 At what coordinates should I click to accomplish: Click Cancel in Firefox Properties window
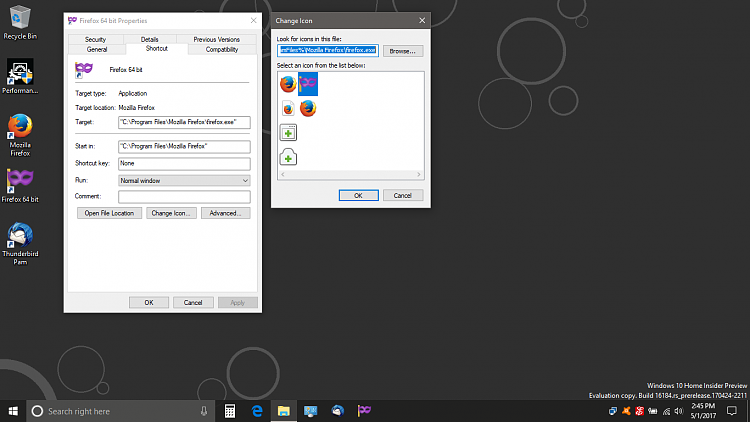(x=193, y=302)
